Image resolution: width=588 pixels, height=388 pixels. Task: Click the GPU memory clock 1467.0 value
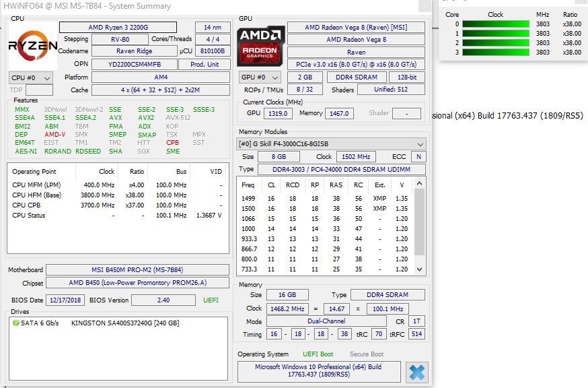[339, 113]
